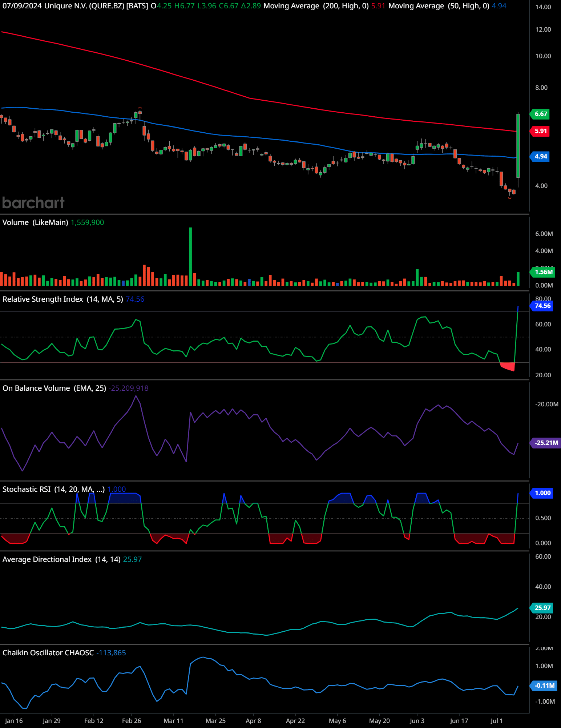Click the Apr 8 date axis label

point(253,721)
